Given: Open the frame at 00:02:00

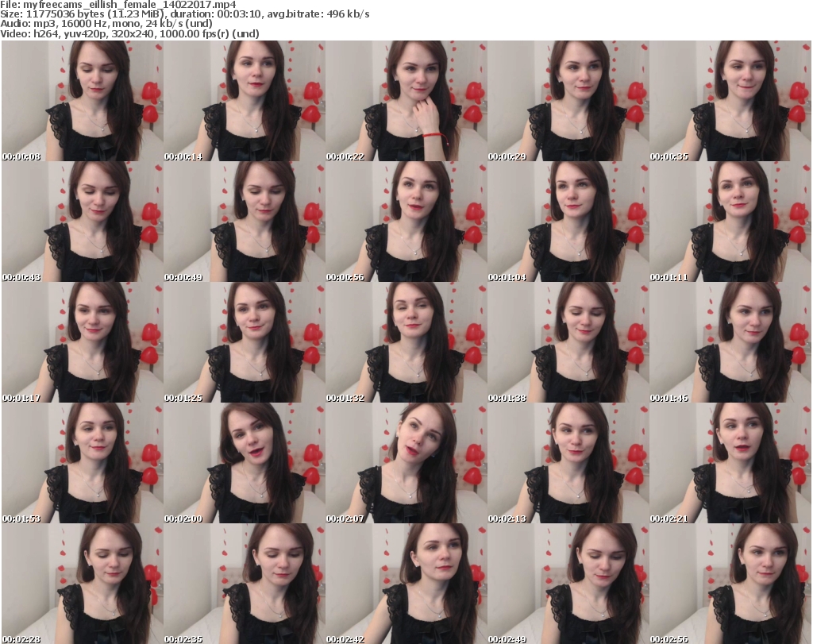Looking at the screenshot, I should (x=245, y=463).
